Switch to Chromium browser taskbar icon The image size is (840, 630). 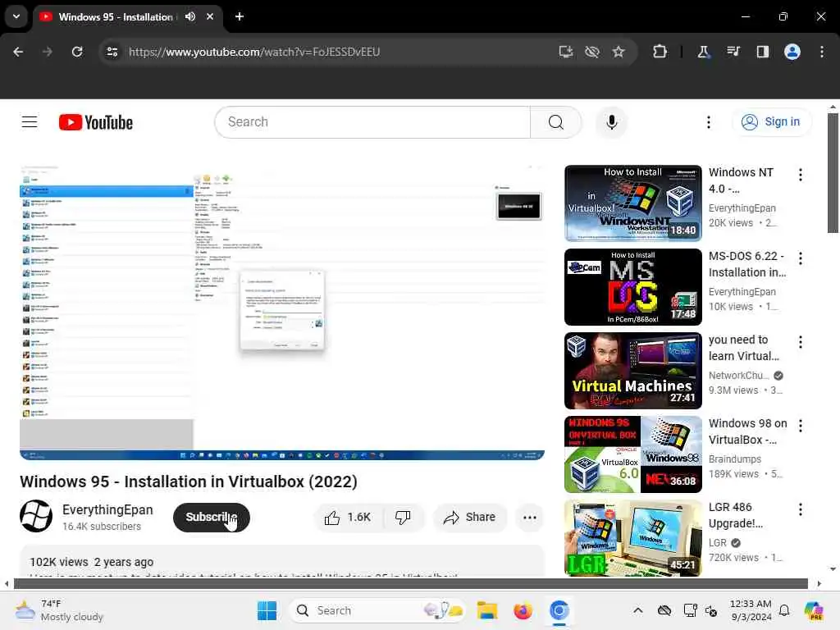559,610
